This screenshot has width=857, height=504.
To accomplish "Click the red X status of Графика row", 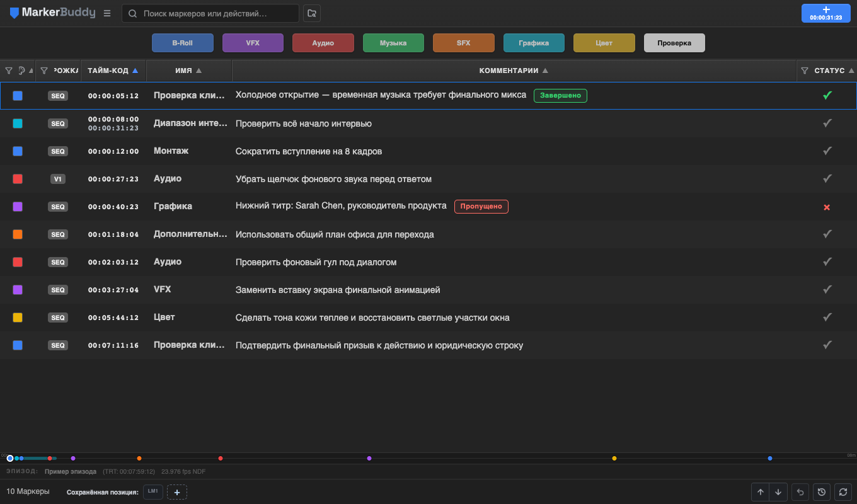I will point(827,207).
